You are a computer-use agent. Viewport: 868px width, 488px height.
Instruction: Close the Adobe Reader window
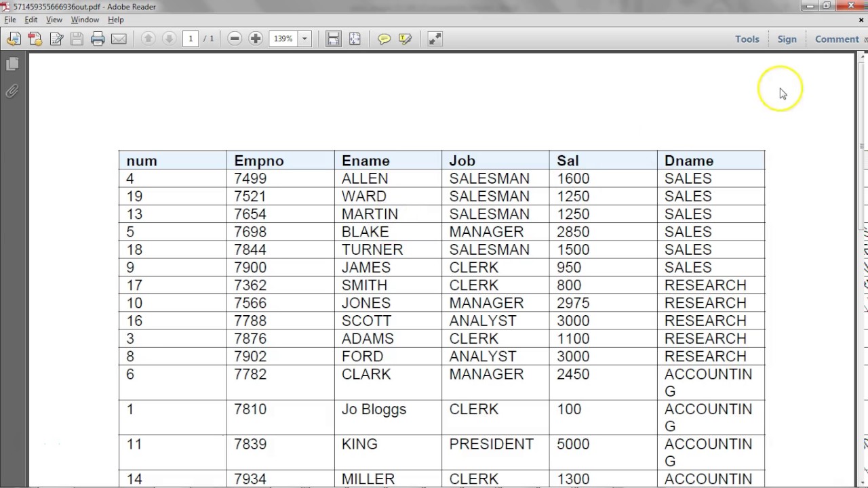click(851, 6)
